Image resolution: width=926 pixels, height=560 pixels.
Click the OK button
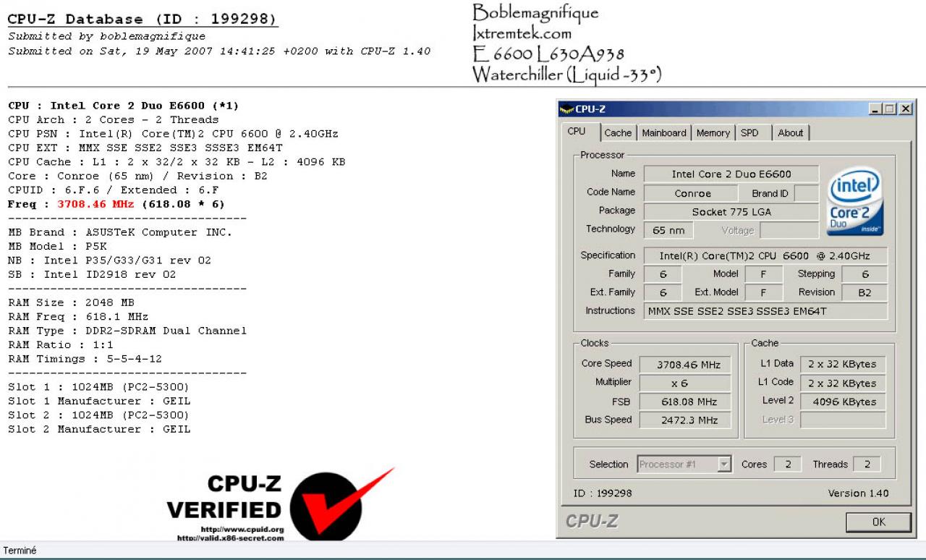[878, 522]
